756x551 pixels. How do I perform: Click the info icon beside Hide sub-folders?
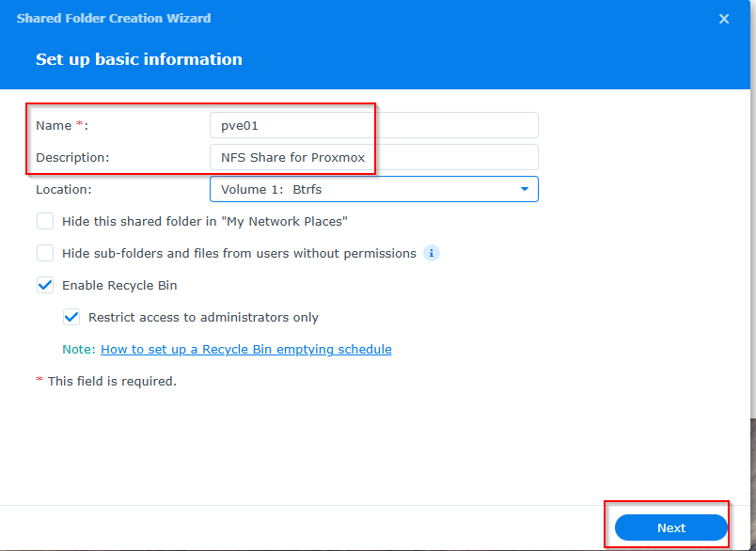point(432,253)
